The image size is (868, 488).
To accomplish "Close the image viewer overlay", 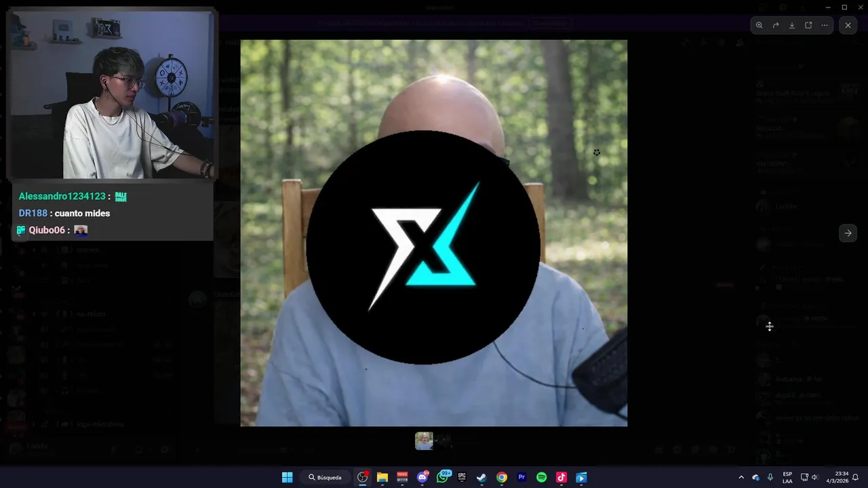I will (848, 25).
